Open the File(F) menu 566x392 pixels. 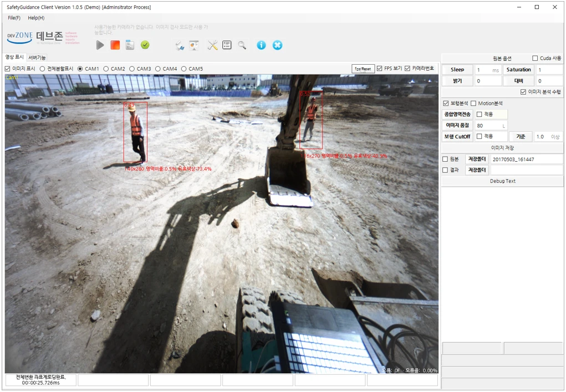click(x=14, y=18)
